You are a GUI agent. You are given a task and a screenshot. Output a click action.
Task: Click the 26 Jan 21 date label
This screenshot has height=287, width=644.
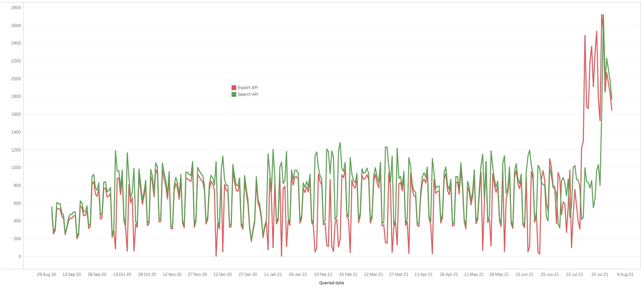click(x=298, y=275)
